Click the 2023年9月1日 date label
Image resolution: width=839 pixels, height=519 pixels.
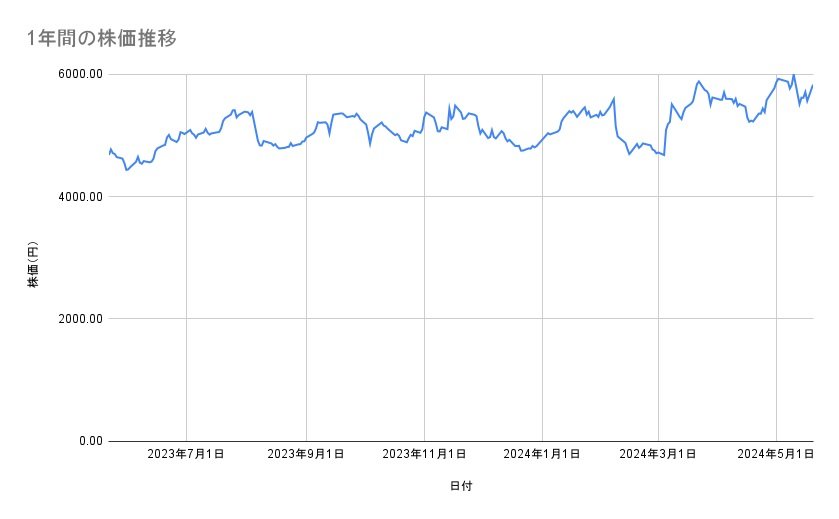(x=305, y=454)
